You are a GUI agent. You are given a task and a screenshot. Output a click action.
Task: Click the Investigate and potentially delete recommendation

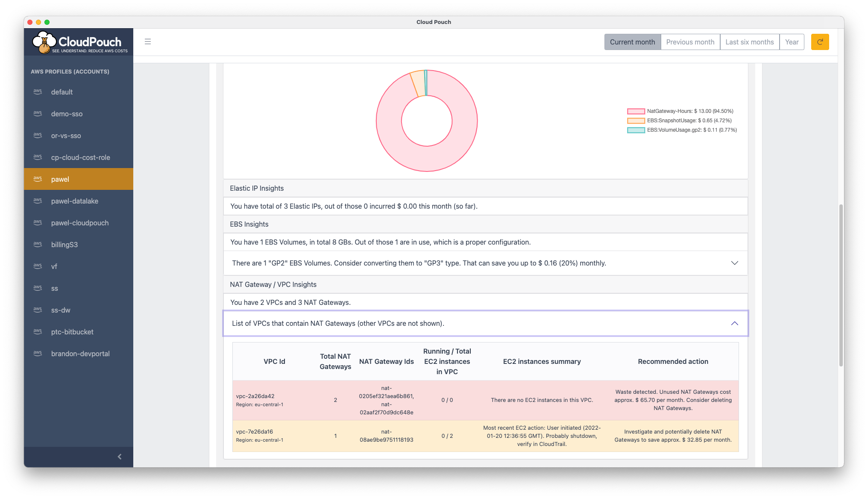pos(673,436)
